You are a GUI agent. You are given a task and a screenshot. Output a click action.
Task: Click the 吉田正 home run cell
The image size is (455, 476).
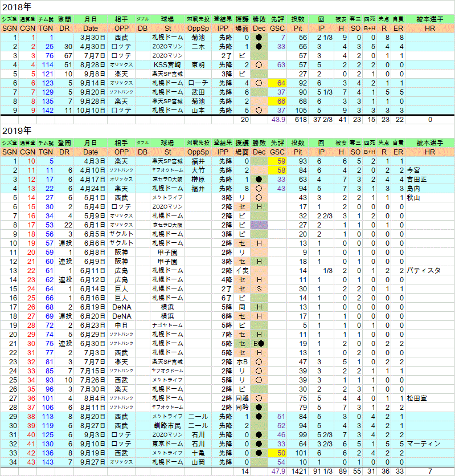(x=430, y=180)
